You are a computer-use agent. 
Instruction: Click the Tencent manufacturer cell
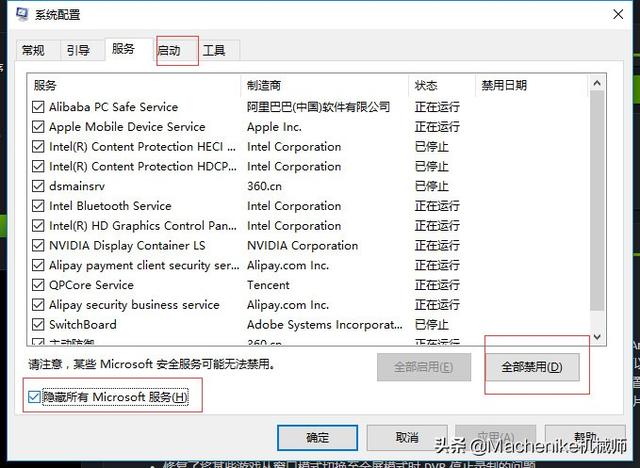[268, 285]
